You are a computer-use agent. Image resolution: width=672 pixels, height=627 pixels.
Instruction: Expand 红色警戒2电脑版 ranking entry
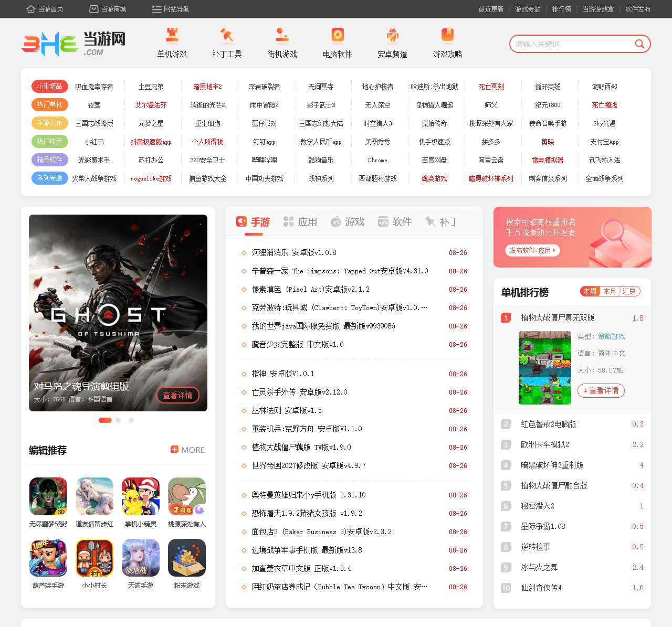pos(548,424)
